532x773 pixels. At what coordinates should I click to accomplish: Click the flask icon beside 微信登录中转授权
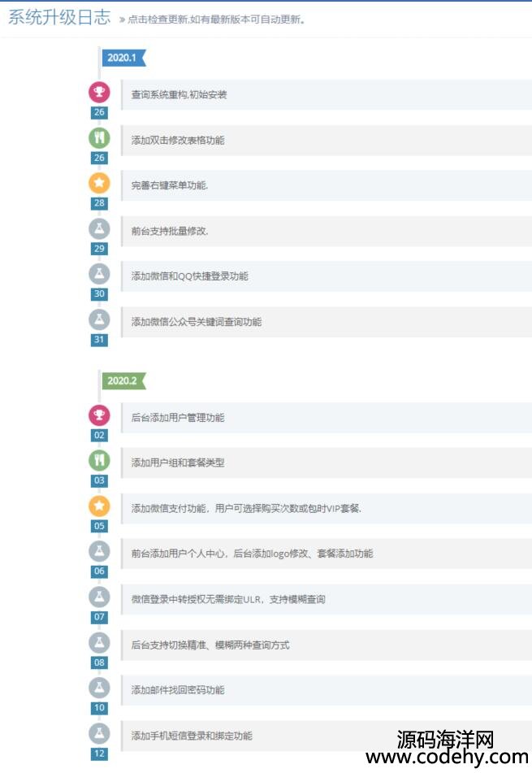click(99, 597)
